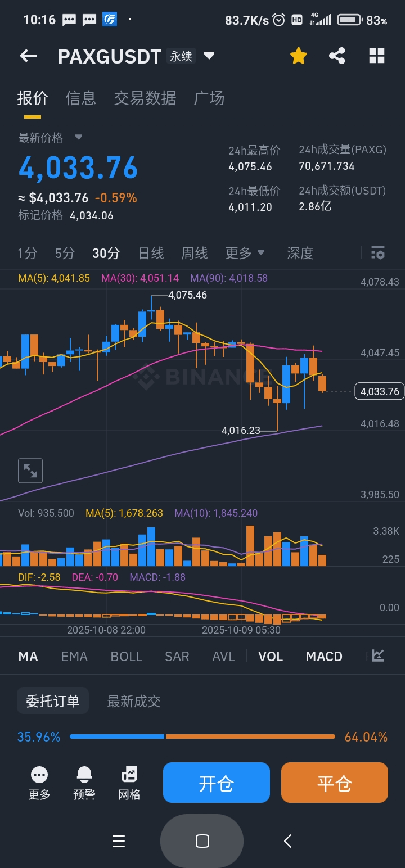This screenshot has height=868, width=405.
Task: Open the 网格 grid trading icon
Action: (x=129, y=775)
